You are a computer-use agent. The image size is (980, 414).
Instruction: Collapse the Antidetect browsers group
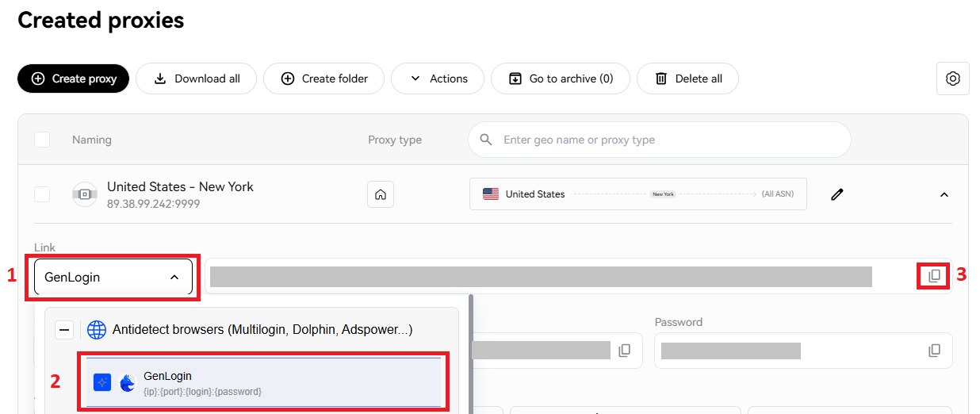click(64, 330)
